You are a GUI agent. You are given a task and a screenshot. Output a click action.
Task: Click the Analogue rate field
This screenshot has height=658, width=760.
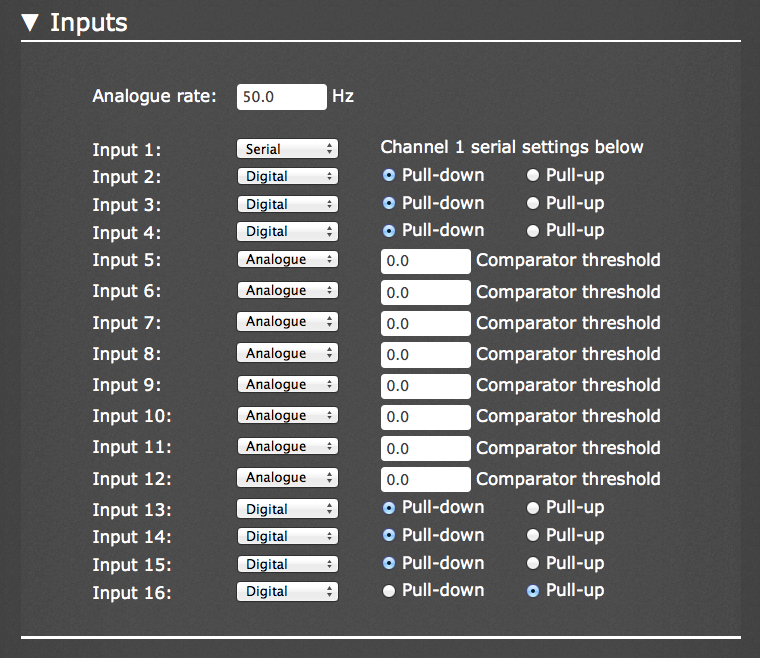[282, 97]
